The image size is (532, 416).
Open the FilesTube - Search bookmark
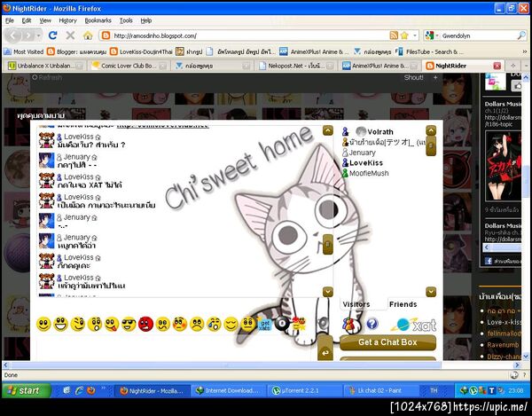(429, 51)
